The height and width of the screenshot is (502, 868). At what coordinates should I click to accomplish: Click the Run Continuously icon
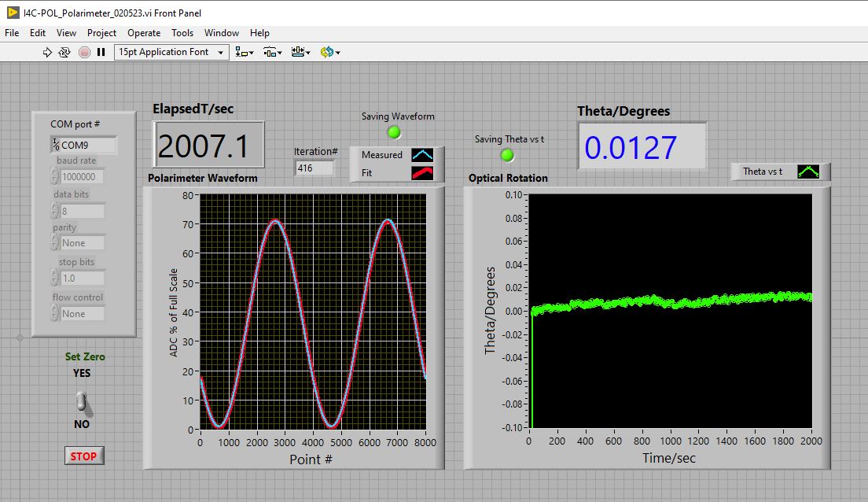pyautogui.click(x=65, y=52)
